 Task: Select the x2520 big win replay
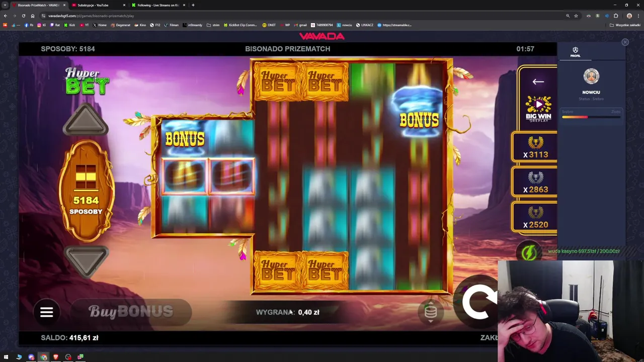point(535,217)
